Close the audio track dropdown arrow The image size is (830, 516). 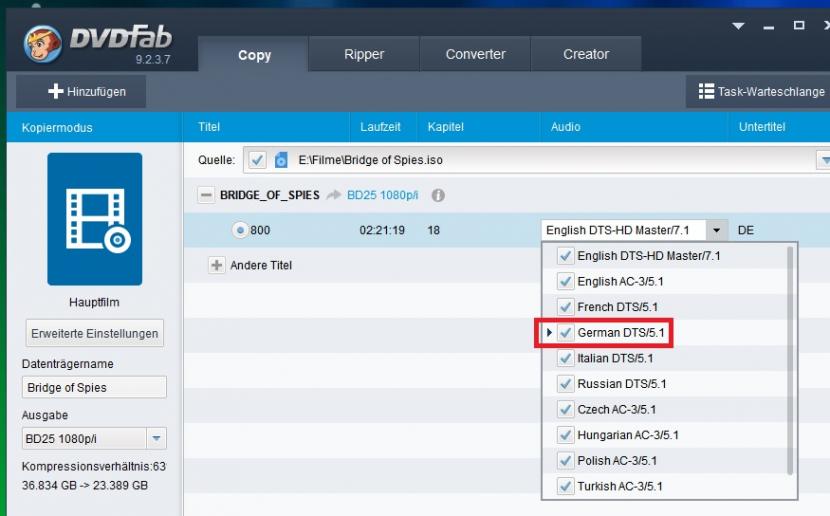[717, 230]
